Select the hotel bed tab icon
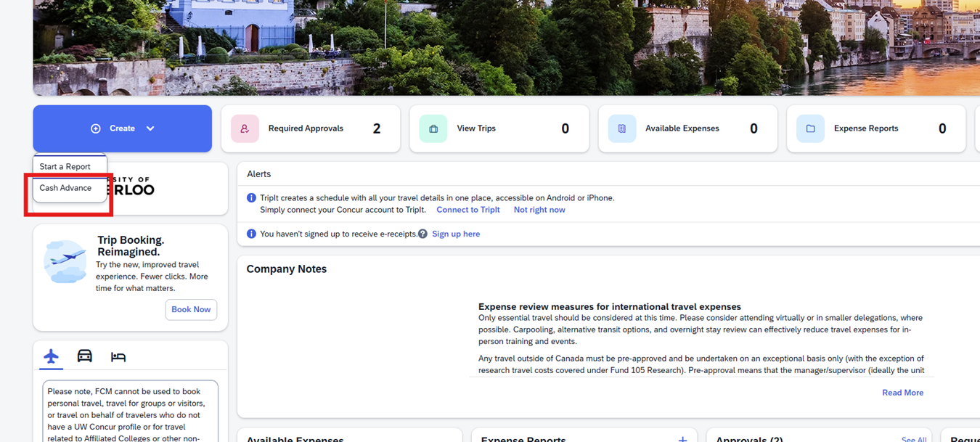The image size is (980, 442). (118, 356)
